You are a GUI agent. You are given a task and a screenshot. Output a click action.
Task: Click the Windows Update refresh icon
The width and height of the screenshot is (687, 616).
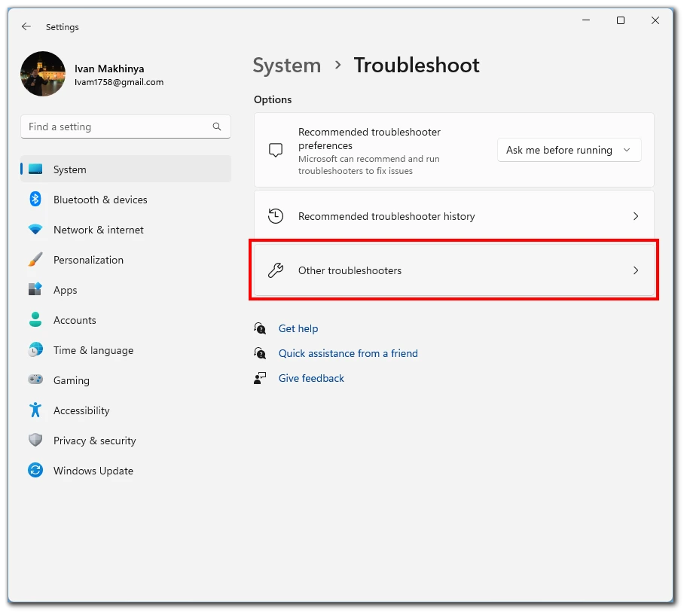click(x=35, y=471)
